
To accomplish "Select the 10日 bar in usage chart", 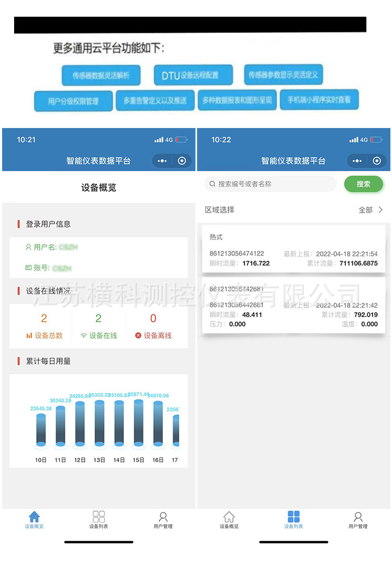I will [x=41, y=430].
